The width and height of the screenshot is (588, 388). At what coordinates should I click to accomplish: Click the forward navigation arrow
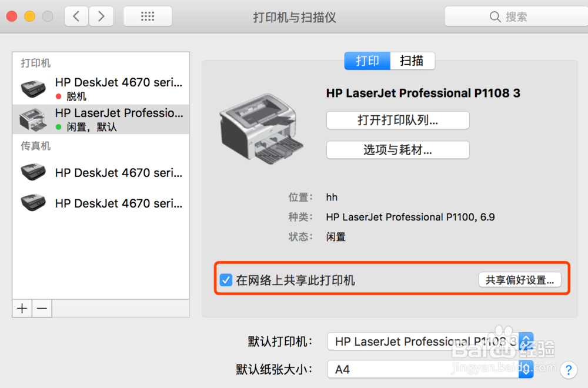[x=101, y=16]
